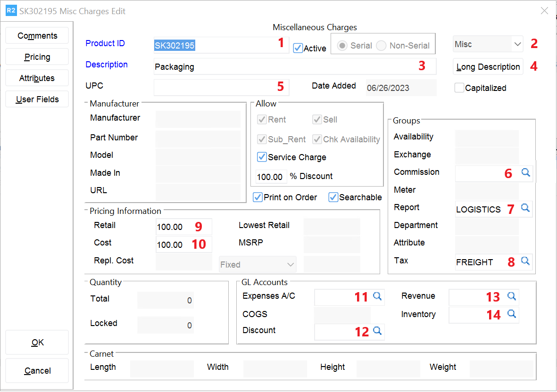Image resolution: width=557 pixels, height=392 pixels.
Task: Uncheck the Active checkbox
Action: [298, 48]
